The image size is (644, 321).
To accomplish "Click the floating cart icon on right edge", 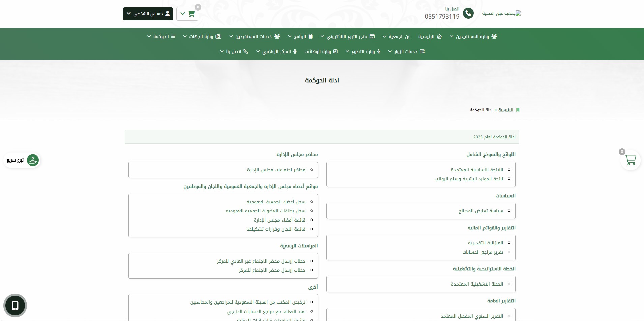I will (x=630, y=160).
